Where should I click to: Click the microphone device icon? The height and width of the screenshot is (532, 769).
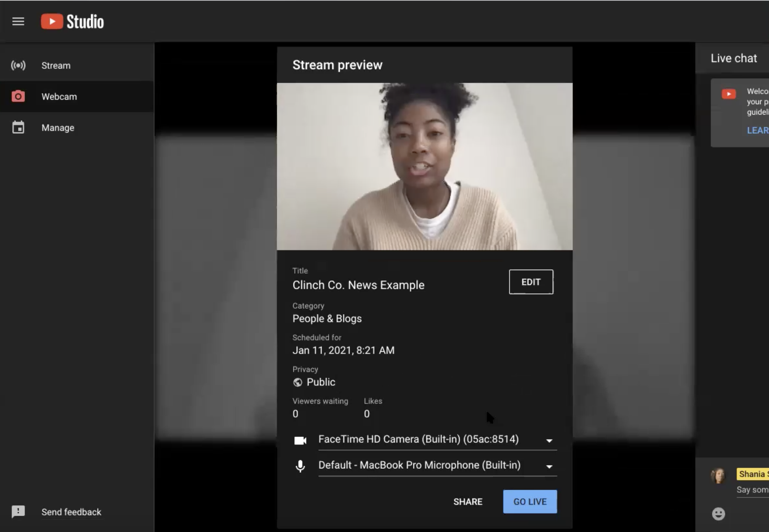pos(300,466)
